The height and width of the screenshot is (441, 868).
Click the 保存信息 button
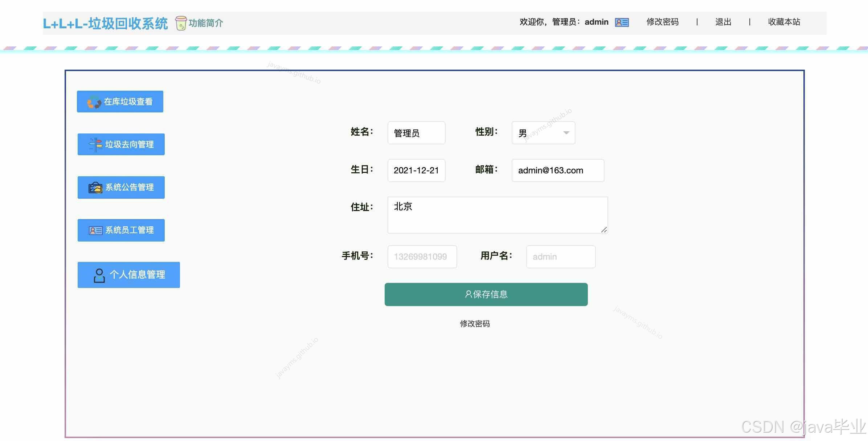(486, 294)
